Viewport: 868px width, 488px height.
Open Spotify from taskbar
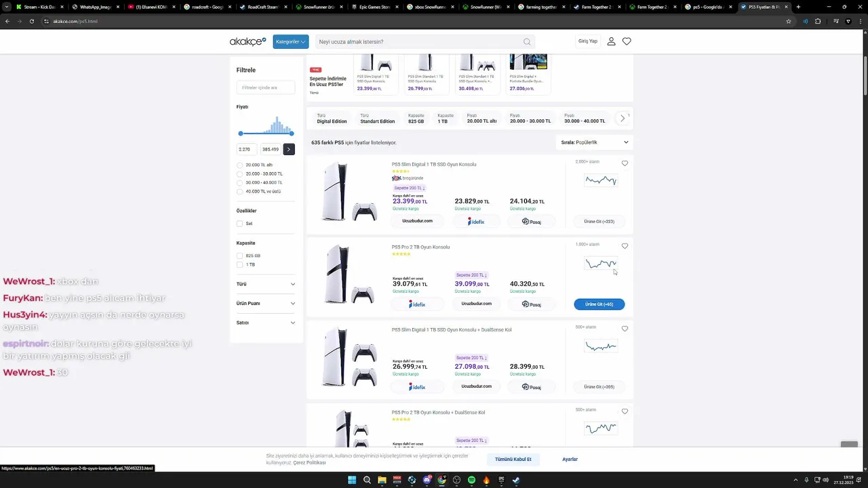click(x=471, y=480)
